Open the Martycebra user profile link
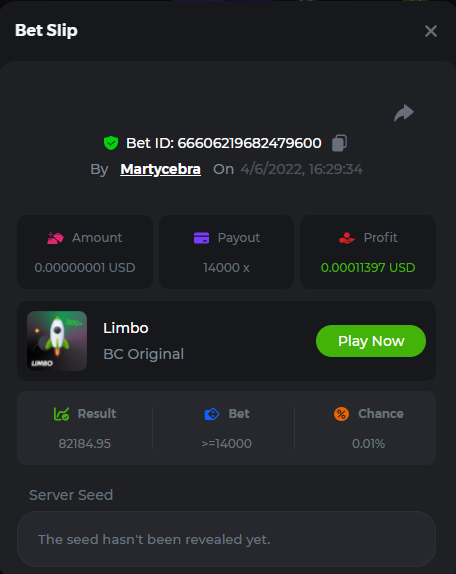This screenshot has height=574, width=456. (160, 169)
